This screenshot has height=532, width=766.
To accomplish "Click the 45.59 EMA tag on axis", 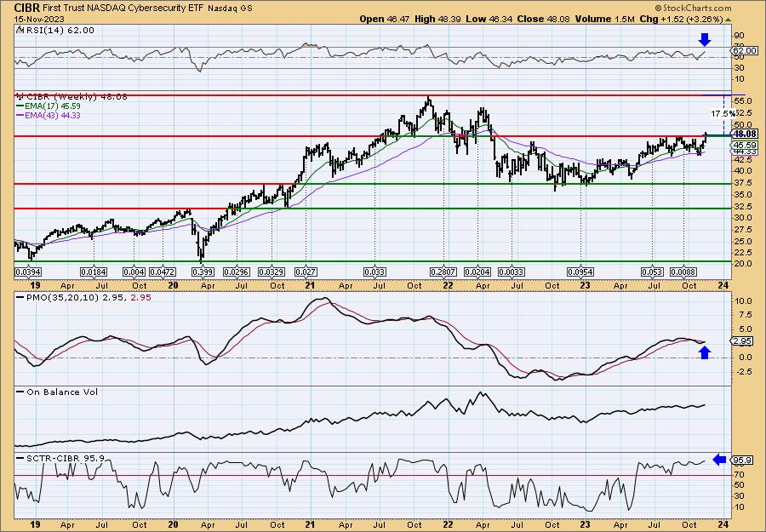I will [745, 145].
